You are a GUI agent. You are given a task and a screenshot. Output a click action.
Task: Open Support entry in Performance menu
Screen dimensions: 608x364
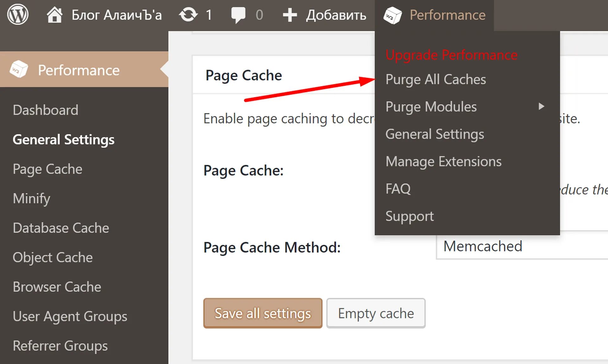[409, 216]
